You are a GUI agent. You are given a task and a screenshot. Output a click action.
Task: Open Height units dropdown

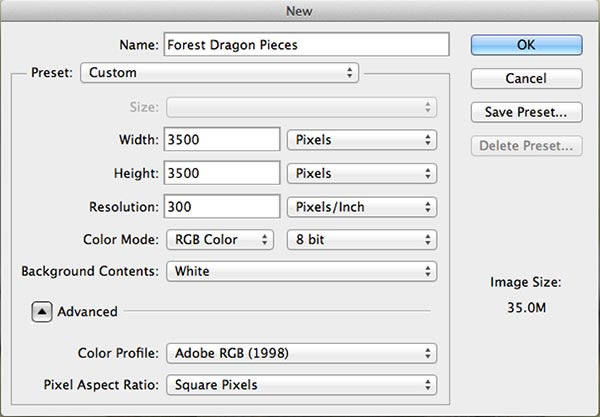361,173
